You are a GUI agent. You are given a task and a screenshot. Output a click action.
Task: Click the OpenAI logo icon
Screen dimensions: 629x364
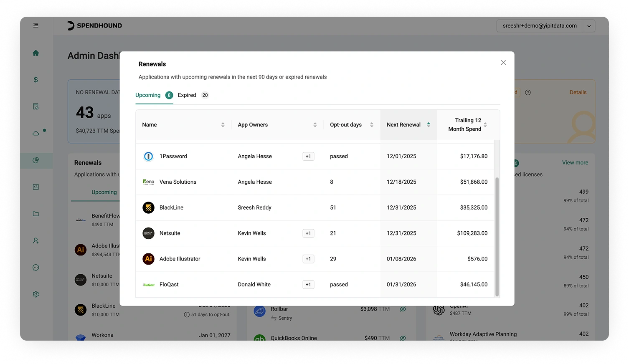[439, 310]
